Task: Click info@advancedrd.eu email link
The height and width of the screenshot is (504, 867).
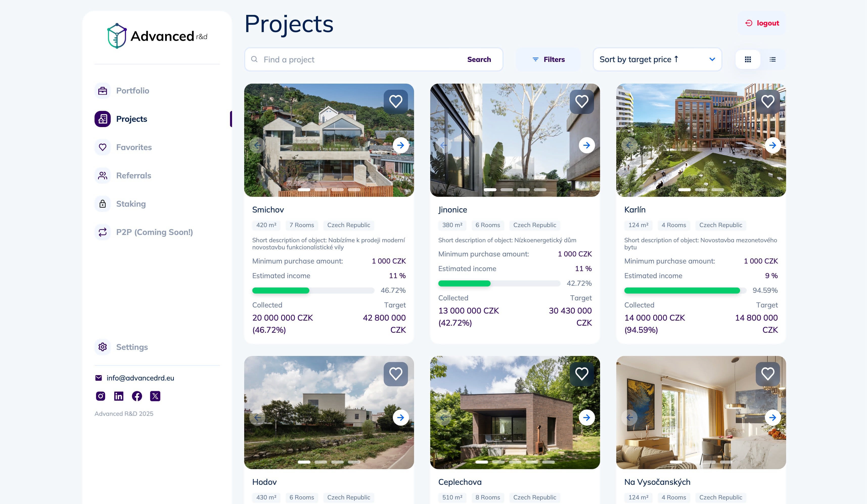Action: tap(140, 378)
